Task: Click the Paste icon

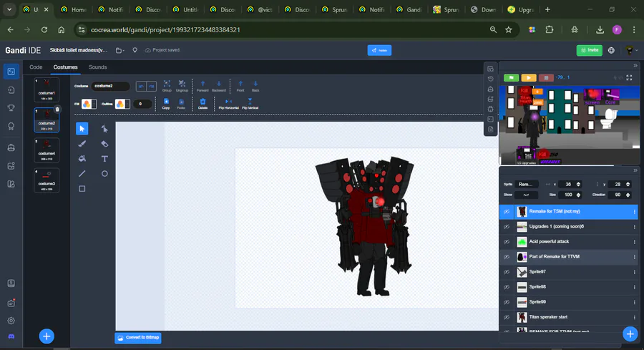Action: (181, 104)
